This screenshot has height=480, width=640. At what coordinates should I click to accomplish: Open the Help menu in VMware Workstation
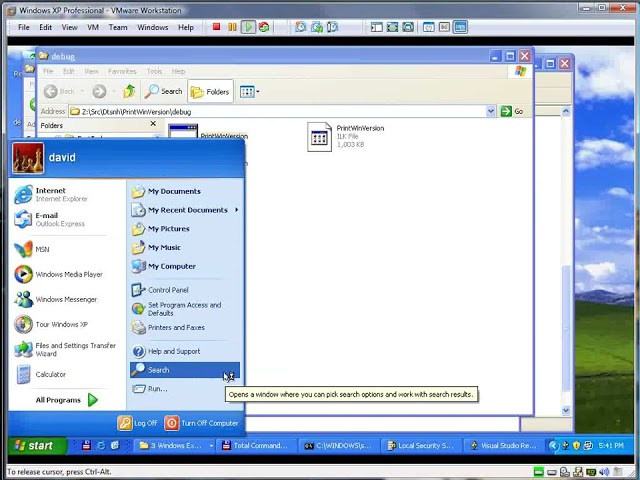[186, 27]
